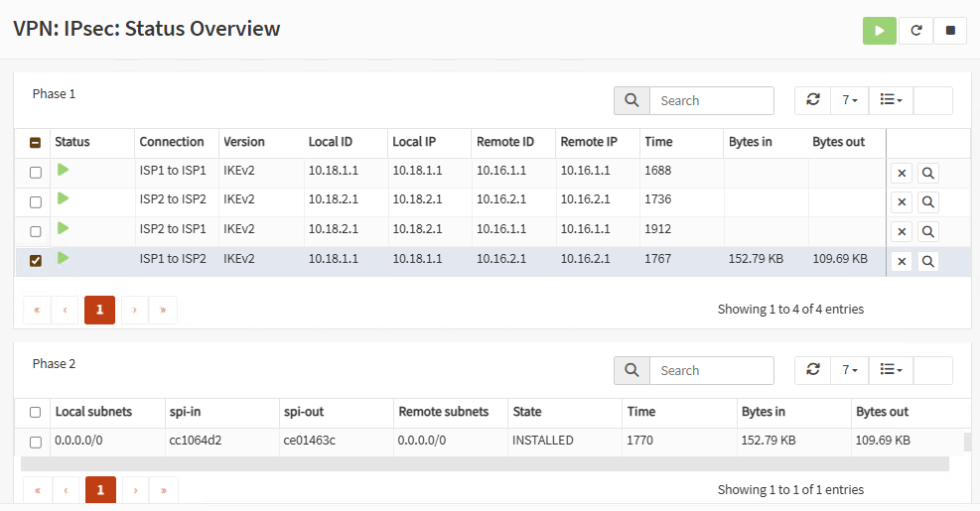Refresh the Phase 1 table
Image resolution: width=980 pixels, height=511 pixels.
tap(812, 100)
